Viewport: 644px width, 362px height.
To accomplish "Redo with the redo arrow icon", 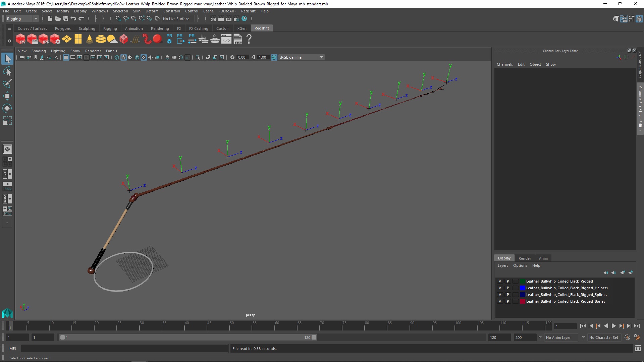I will coord(81,19).
